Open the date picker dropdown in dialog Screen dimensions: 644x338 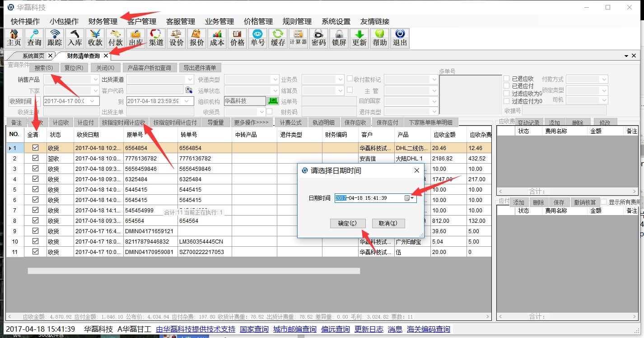coord(410,198)
